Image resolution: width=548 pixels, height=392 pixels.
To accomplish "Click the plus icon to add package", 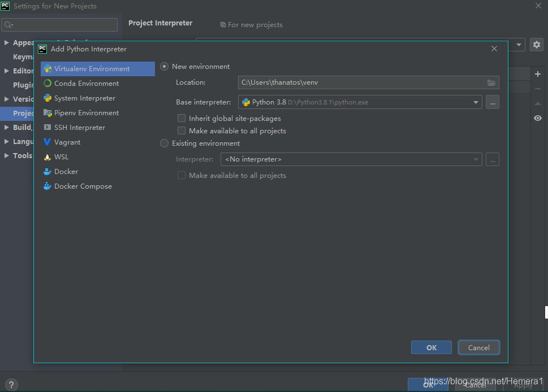I will [538, 74].
